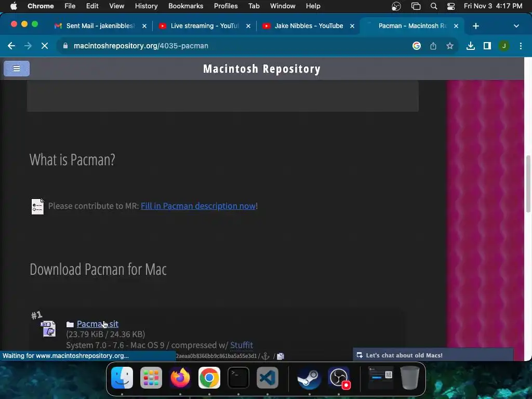Expand the tab search chevron
The image size is (532, 399).
tap(516, 26)
